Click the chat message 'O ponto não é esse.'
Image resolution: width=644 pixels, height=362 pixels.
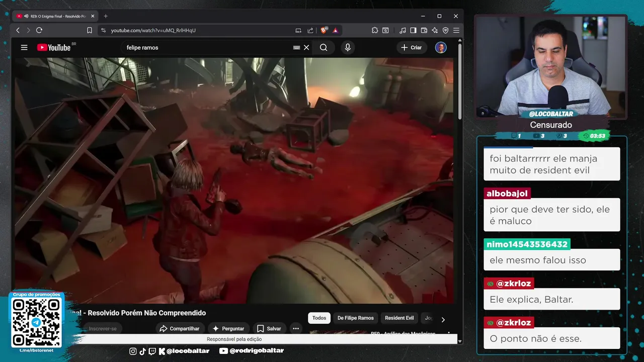(535, 339)
